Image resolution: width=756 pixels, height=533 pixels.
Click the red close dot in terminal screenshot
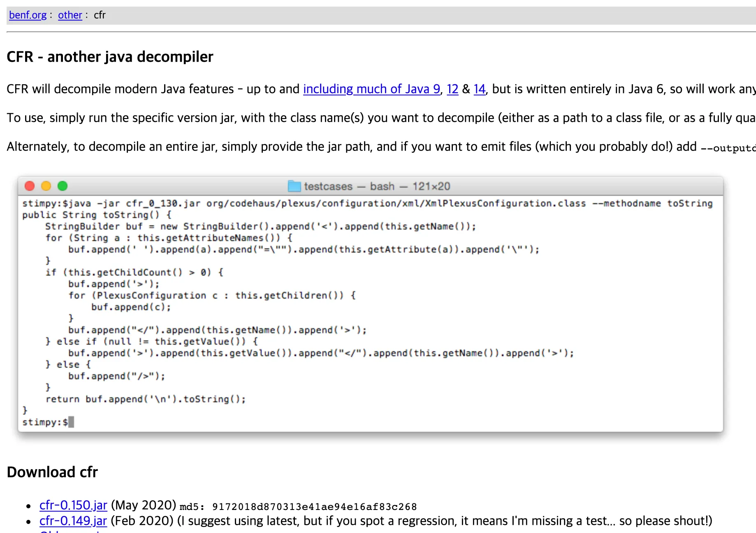click(x=30, y=186)
